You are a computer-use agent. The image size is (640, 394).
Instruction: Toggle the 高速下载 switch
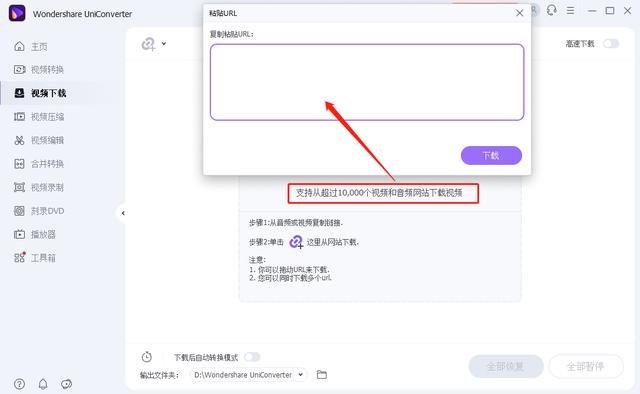(611, 44)
